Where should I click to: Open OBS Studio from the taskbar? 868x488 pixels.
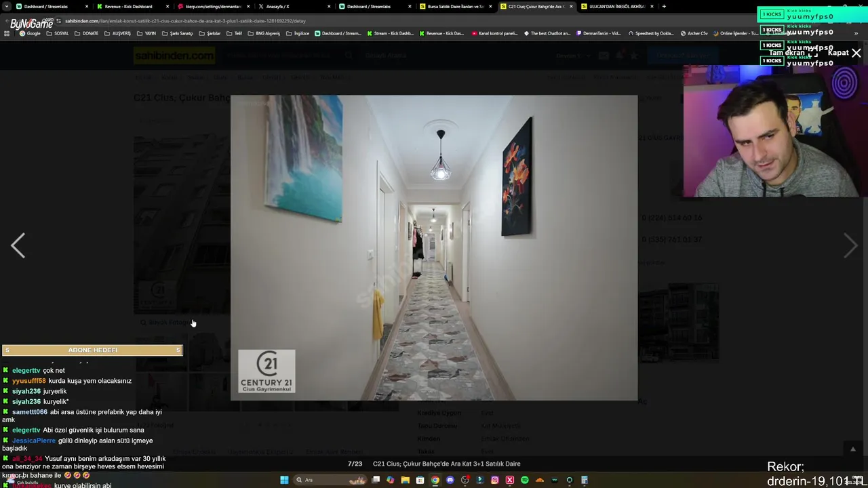tap(465, 480)
